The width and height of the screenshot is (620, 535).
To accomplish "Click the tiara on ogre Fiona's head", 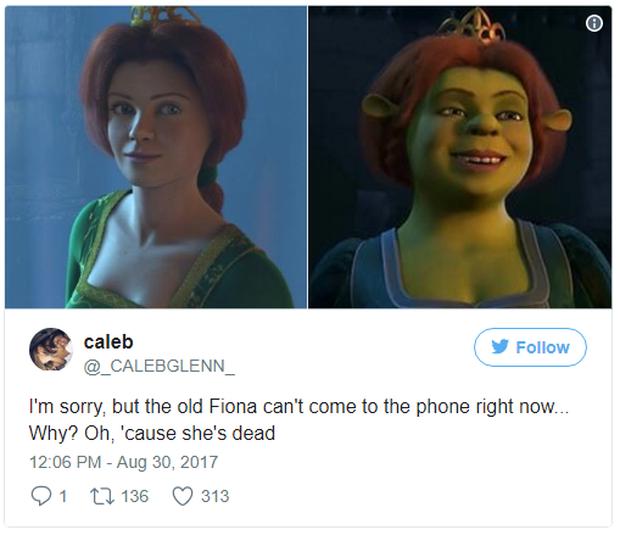I will coord(472,26).
